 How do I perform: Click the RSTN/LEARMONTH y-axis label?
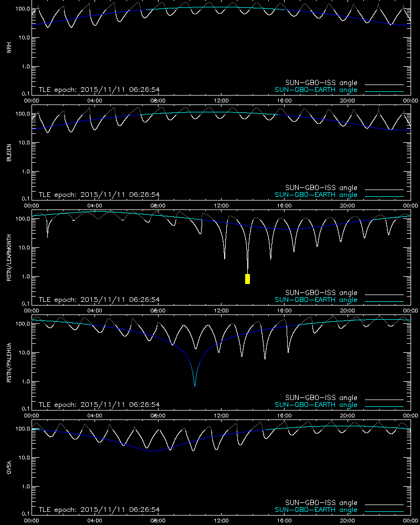coord(9,257)
